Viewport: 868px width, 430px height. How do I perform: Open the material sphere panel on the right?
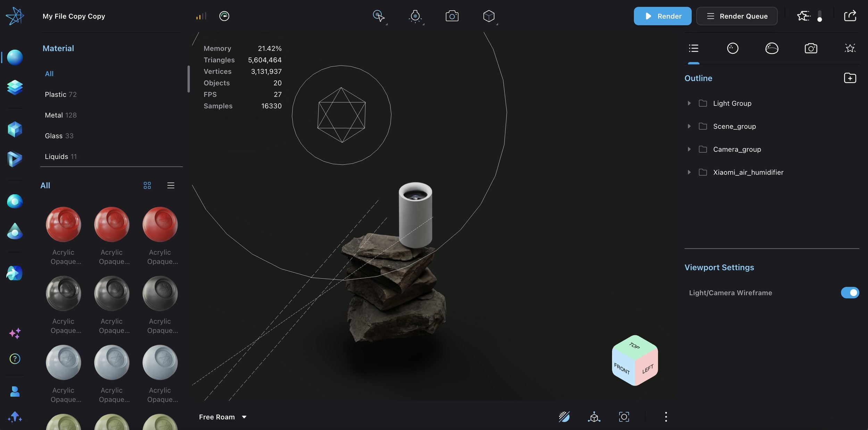pos(733,49)
